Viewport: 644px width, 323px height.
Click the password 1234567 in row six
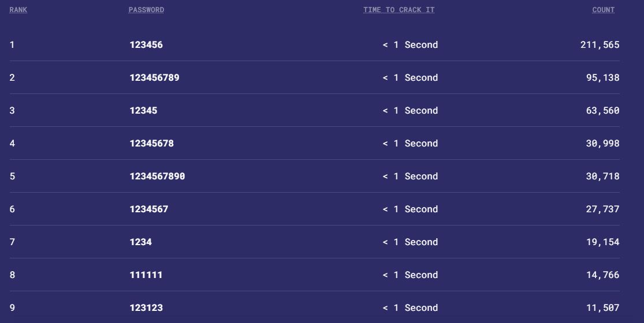coord(149,209)
